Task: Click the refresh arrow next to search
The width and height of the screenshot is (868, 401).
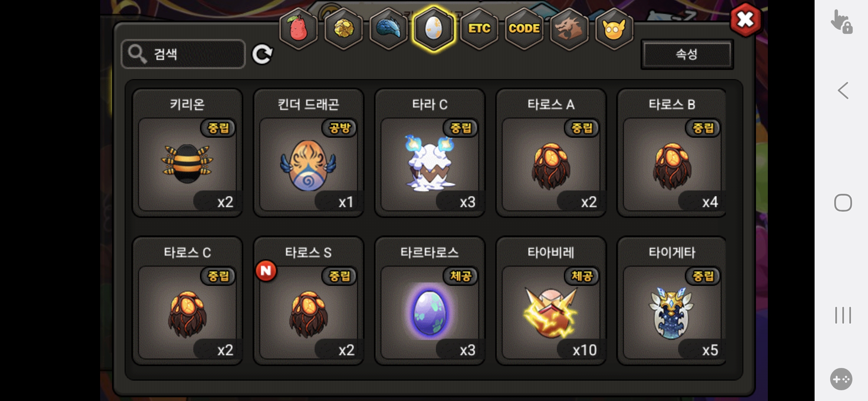Action: (262, 54)
